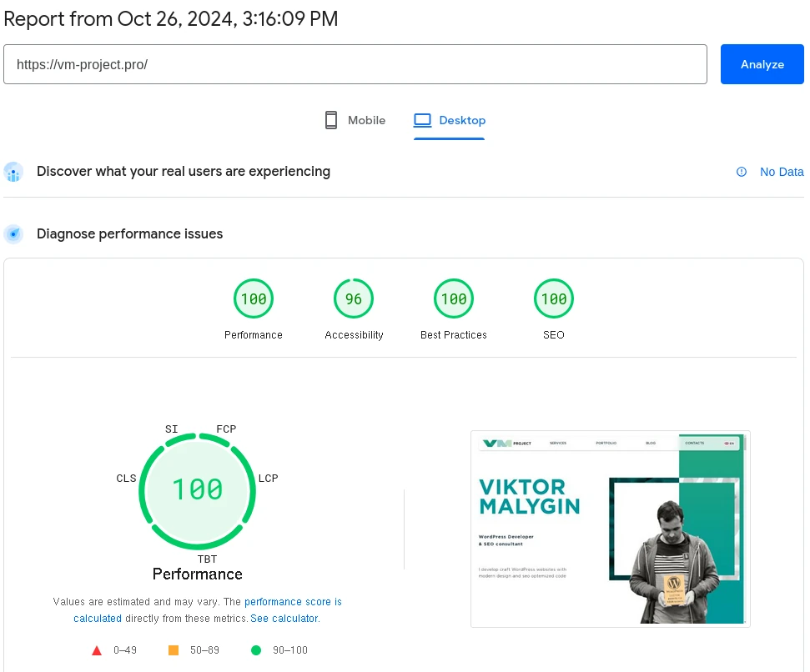The width and height of the screenshot is (810, 672).
Task: Select the Performance score circle
Action: [254, 299]
